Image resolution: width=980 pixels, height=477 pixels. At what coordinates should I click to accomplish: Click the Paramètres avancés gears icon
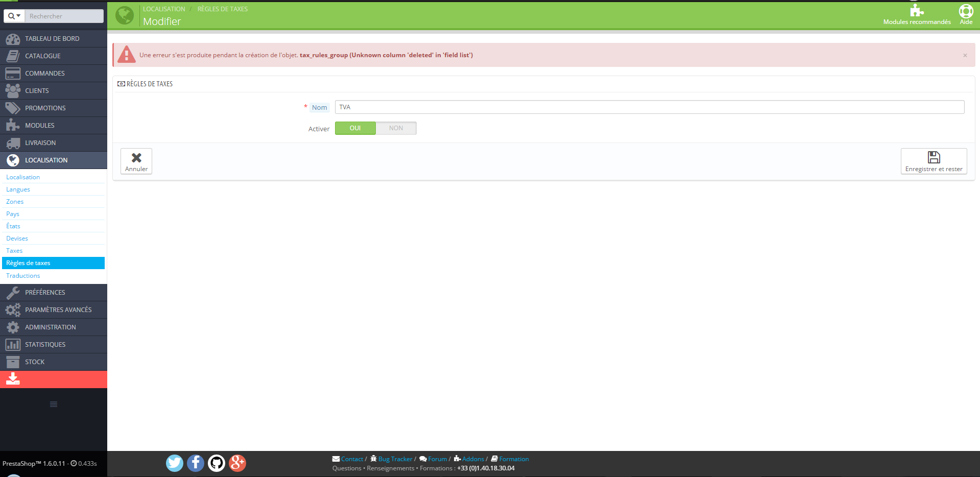tap(13, 310)
